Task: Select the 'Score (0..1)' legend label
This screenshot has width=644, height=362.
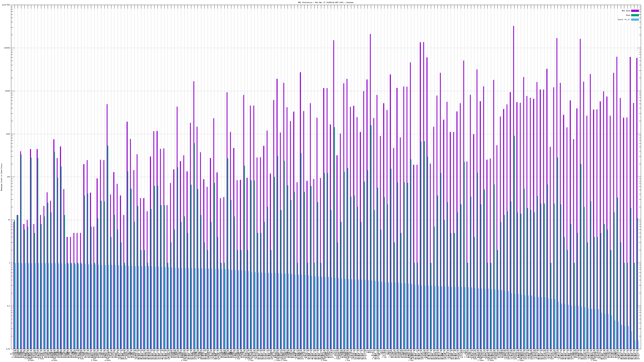Action: point(624,20)
